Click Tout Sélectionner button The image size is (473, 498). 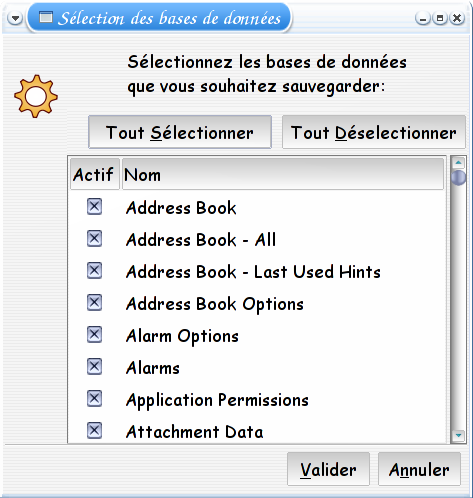pos(180,132)
